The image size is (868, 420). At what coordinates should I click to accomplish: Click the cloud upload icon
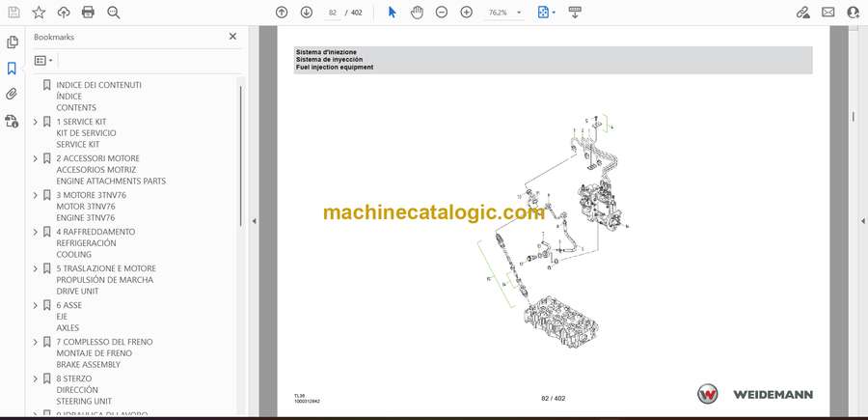(64, 13)
